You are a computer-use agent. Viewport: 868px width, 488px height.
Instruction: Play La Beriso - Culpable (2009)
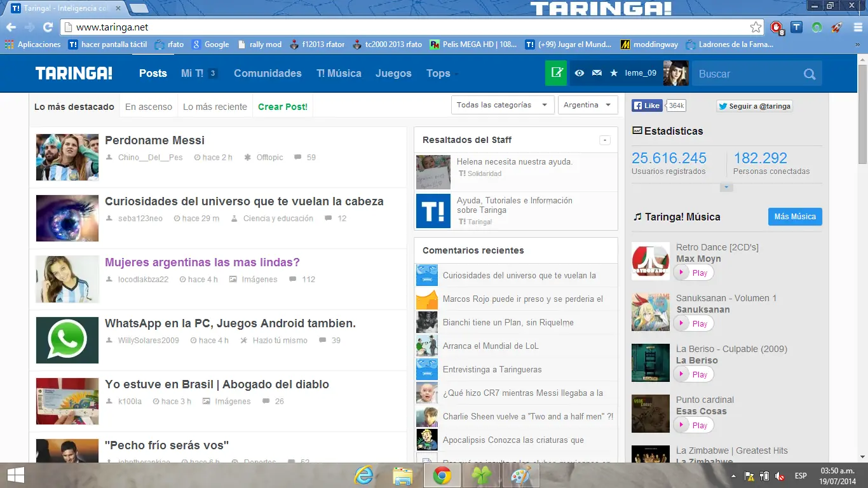point(693,374)
